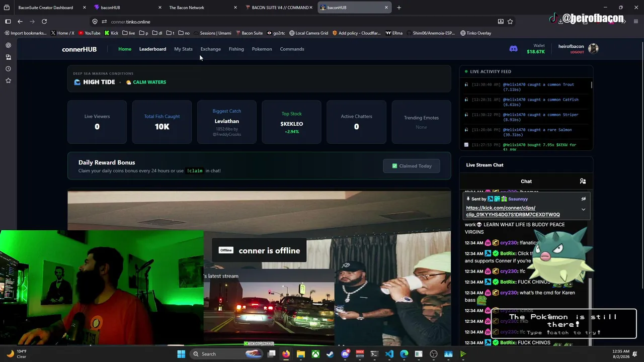Click the HIGH TIDE marina condition
The image size is (644, 362).
click(x=95, y=82)
